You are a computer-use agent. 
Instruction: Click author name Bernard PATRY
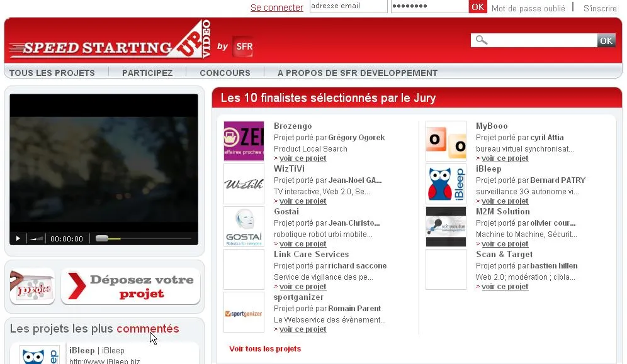click(557, 180)
